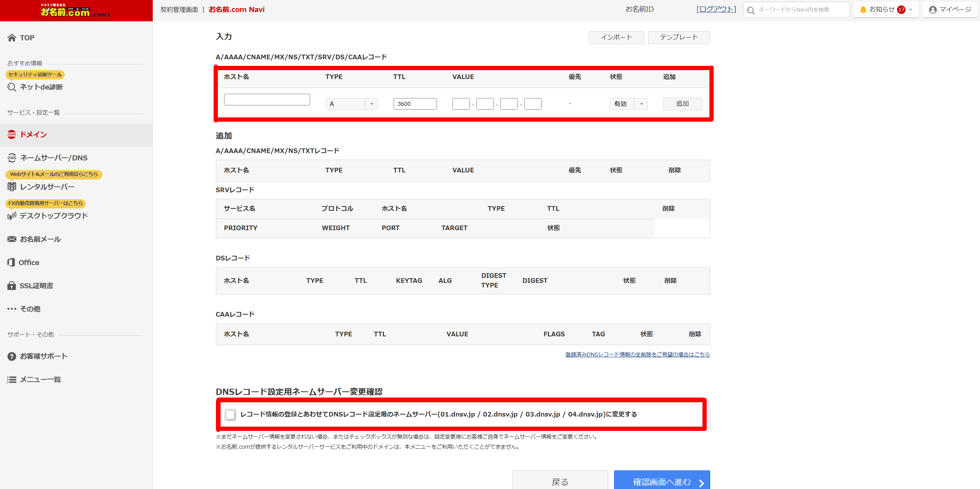
Task: Open ネットde診断 magnifier icon
Action: pos(12,87)
